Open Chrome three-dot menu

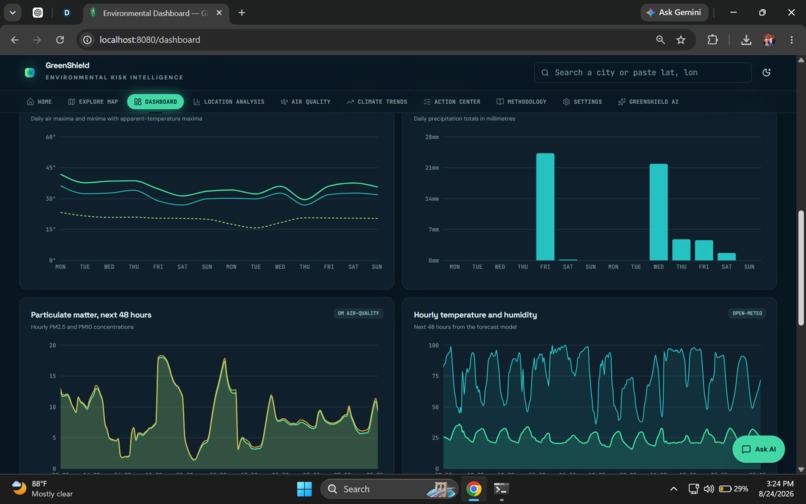[791, 40]
